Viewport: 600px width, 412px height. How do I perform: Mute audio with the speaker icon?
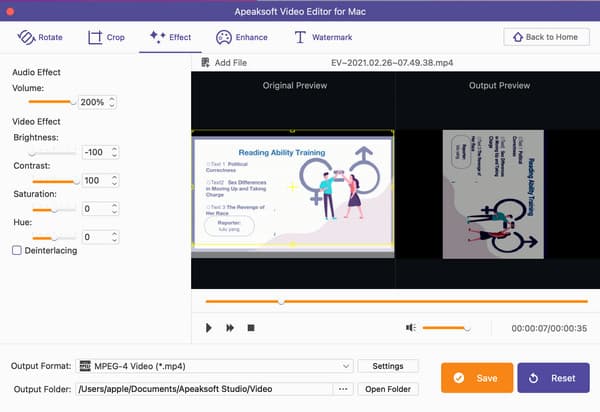point(411,328)
